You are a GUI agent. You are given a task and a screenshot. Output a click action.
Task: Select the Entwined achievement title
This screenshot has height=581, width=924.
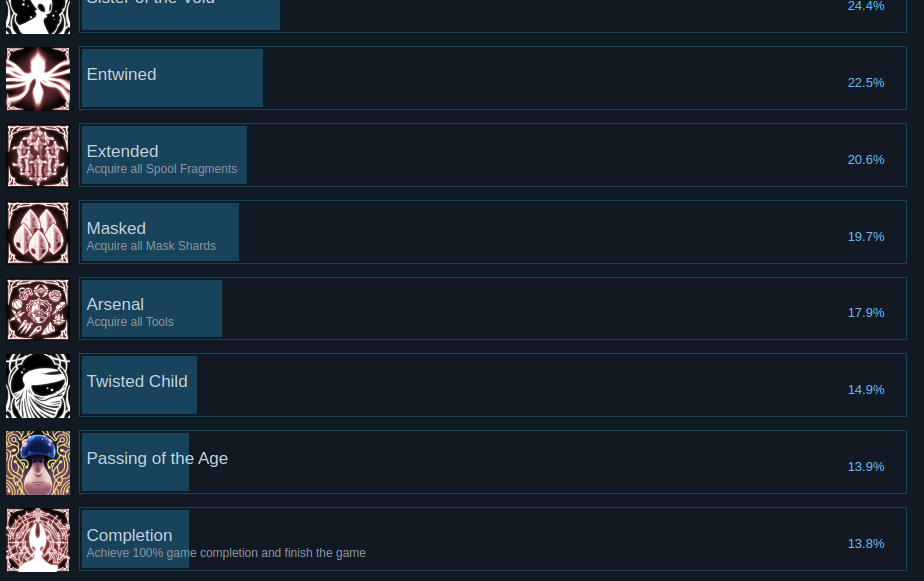coord(122,74)
